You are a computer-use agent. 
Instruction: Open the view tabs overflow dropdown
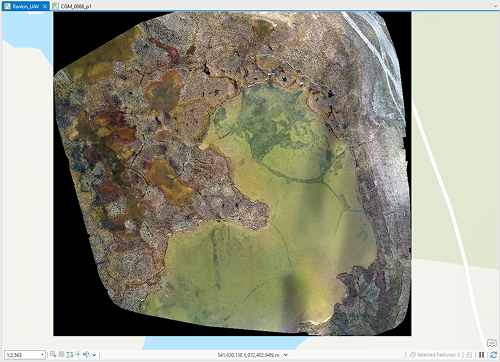click(495, 6)
